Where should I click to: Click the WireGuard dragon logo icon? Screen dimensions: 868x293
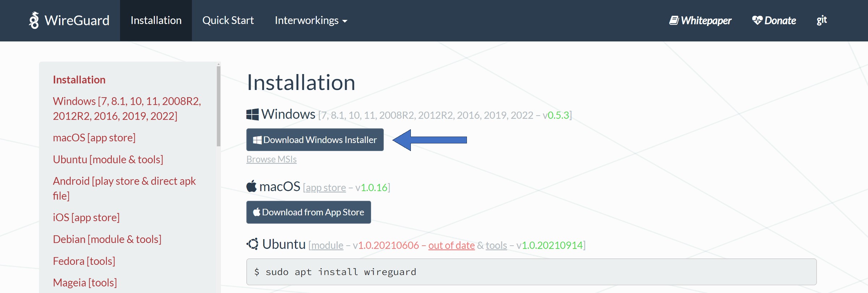34,20
